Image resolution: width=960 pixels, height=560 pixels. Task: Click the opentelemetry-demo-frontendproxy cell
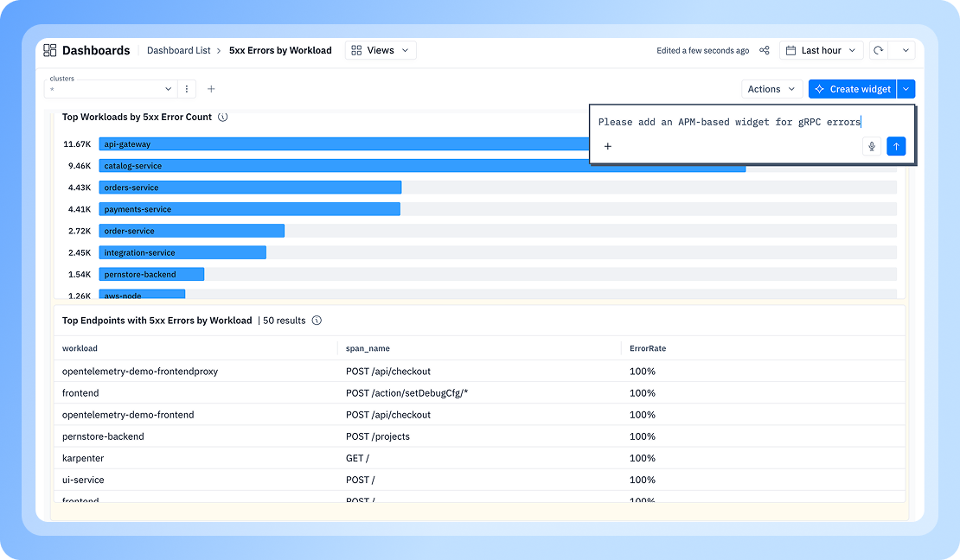point(140,372)
